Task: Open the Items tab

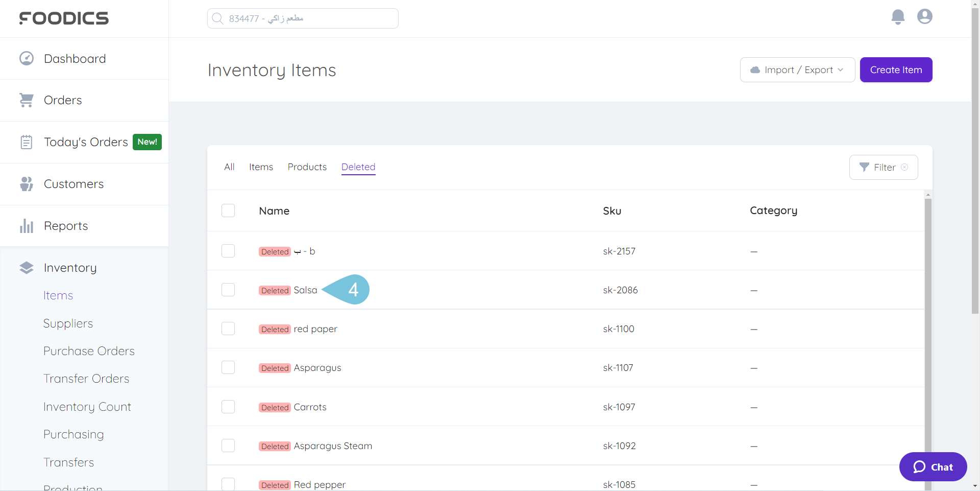Action: 261,167
